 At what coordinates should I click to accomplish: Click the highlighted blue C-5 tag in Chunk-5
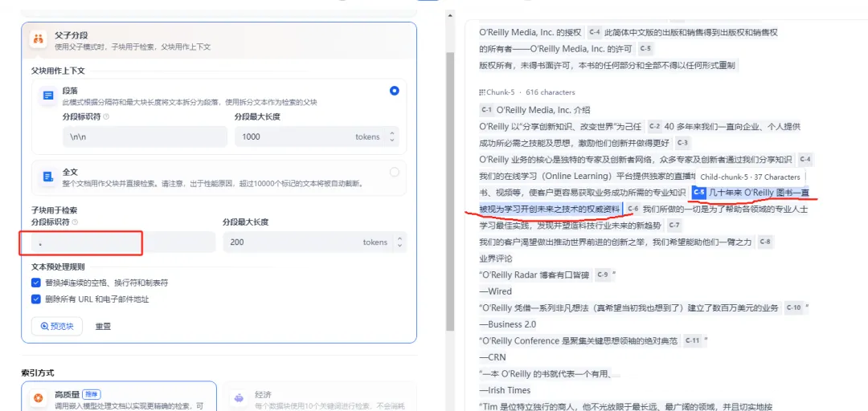pos(699,193)
